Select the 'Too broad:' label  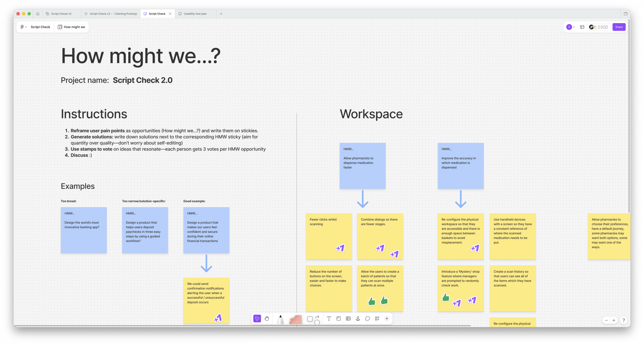68,201
